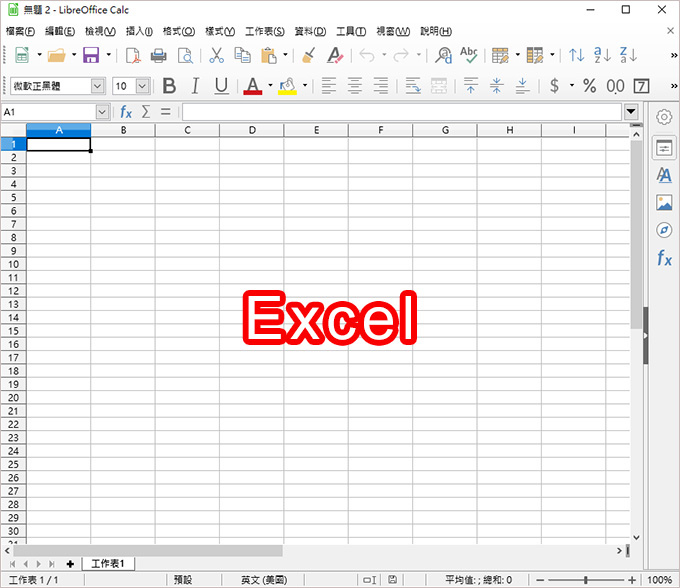
Task: Run spelling check Abc icon
Action: (x=469, y=55)
